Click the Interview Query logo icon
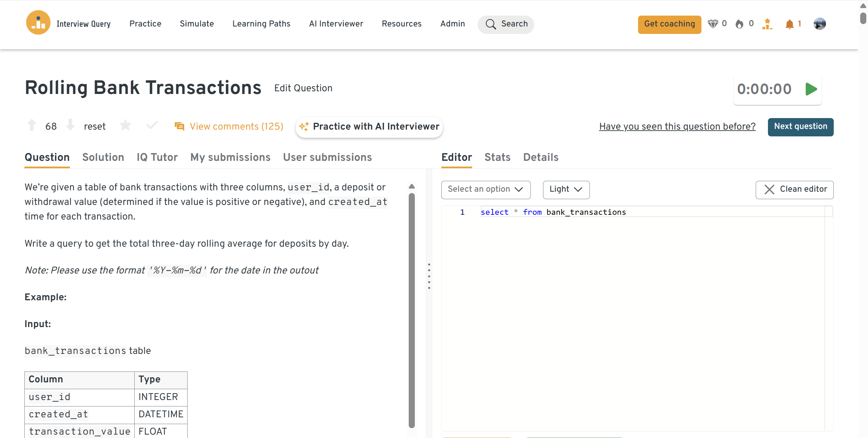Image resolution: width=868 pixels, height=438 pixels. tap(38, 23)
